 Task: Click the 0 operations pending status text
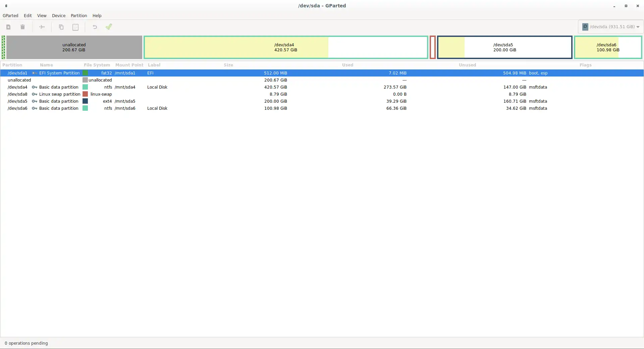coord(26,343)
